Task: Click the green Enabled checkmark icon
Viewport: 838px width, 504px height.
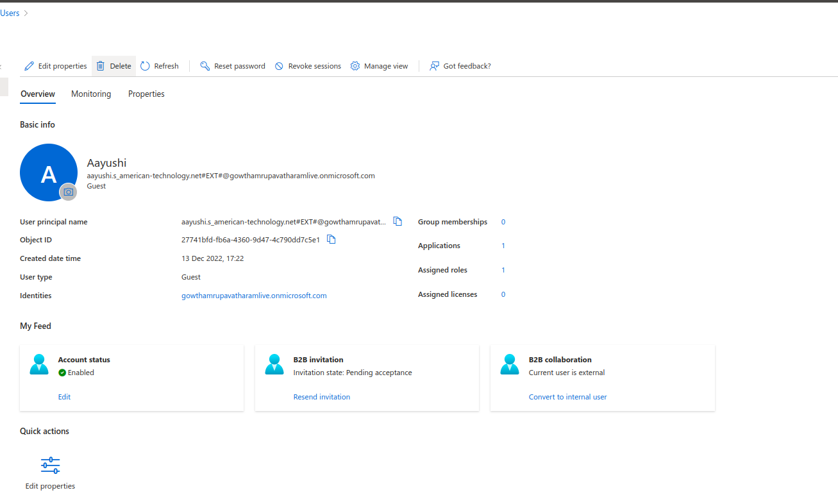Action: pos(62,373)
